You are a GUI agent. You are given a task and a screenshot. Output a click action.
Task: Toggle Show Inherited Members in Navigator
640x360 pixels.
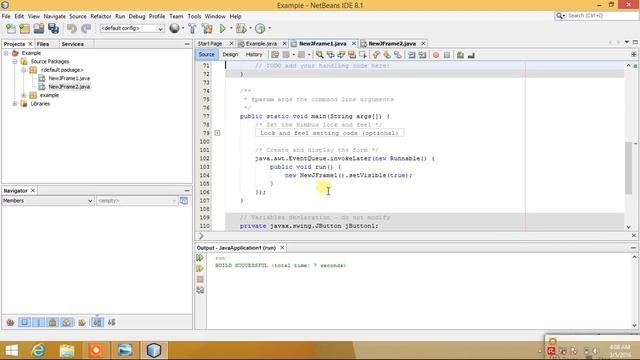pos(10,322)
